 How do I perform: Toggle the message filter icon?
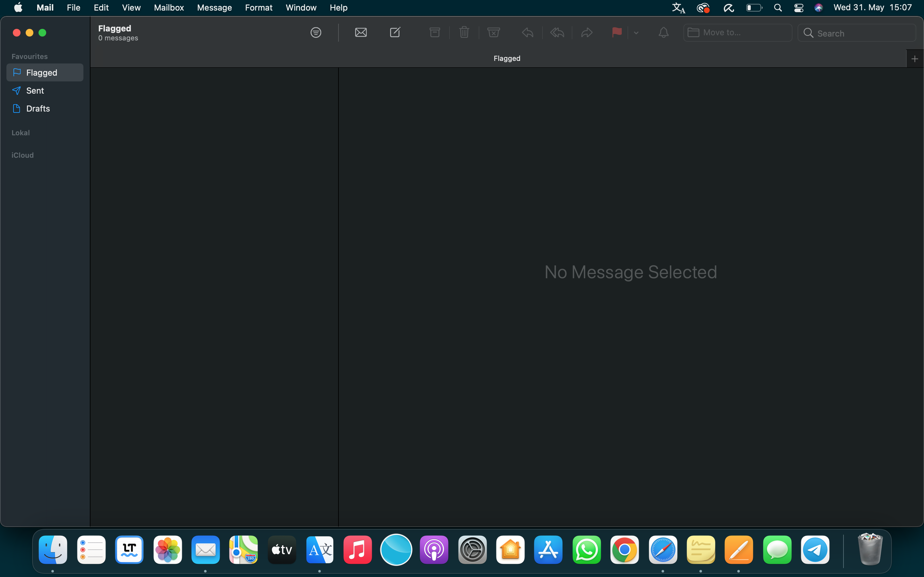(x=316, y=32)
